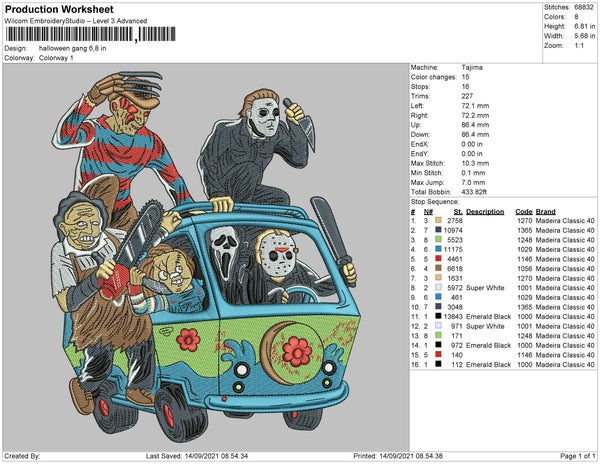Click "Emerald Black" description in row 16
600x464 pixels.
[x=489, y=365]
